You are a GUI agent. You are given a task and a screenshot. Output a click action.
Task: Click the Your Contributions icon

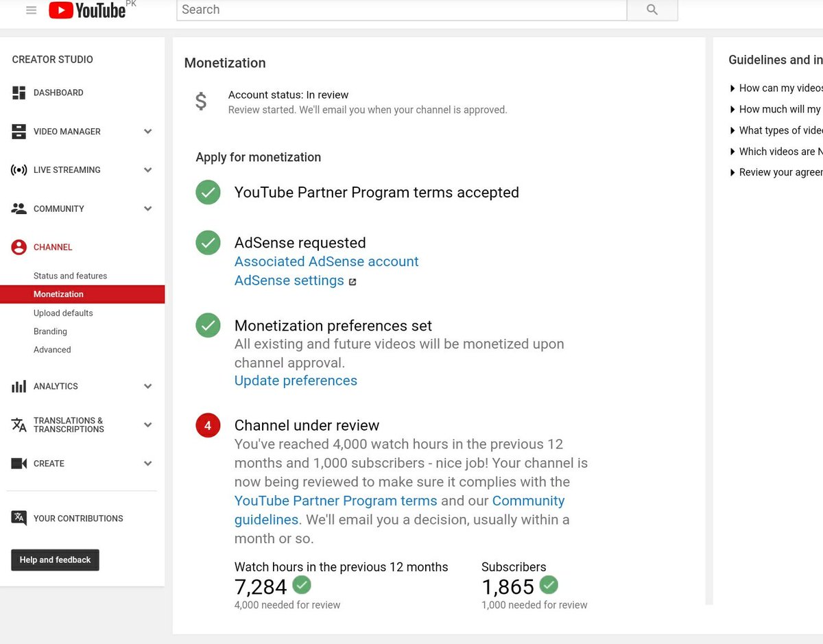pos(19,518)
